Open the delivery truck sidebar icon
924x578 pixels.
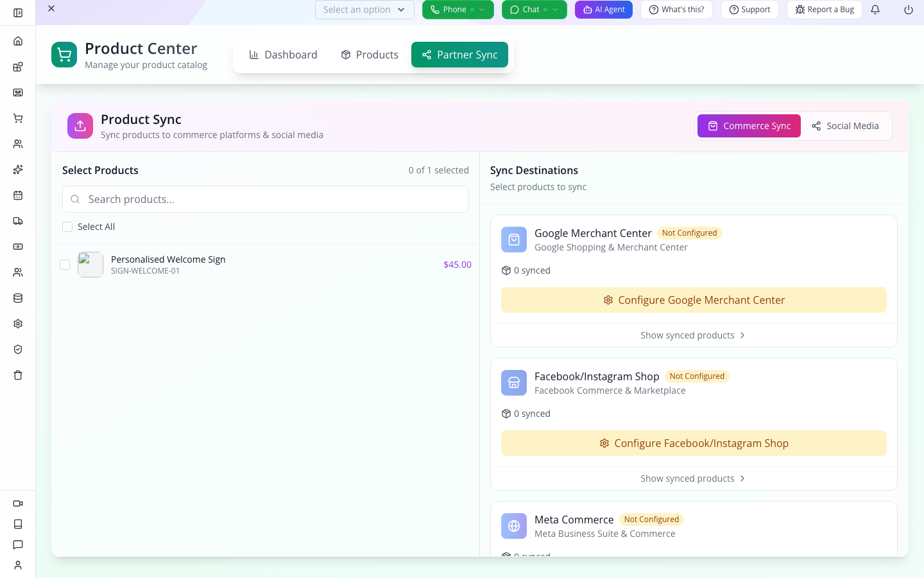point(18,221)
